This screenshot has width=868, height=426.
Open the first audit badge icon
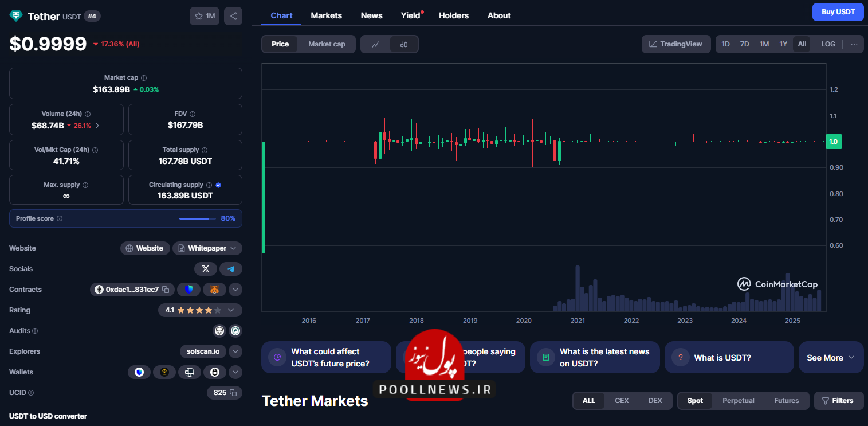pyautogui.click(x=219, y=331)
